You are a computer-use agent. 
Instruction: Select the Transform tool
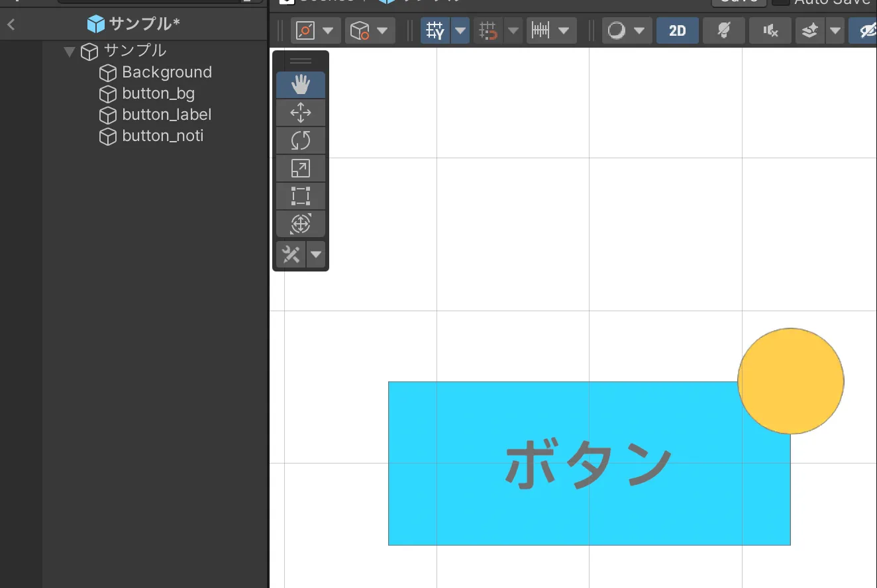(x=300, y=224)
